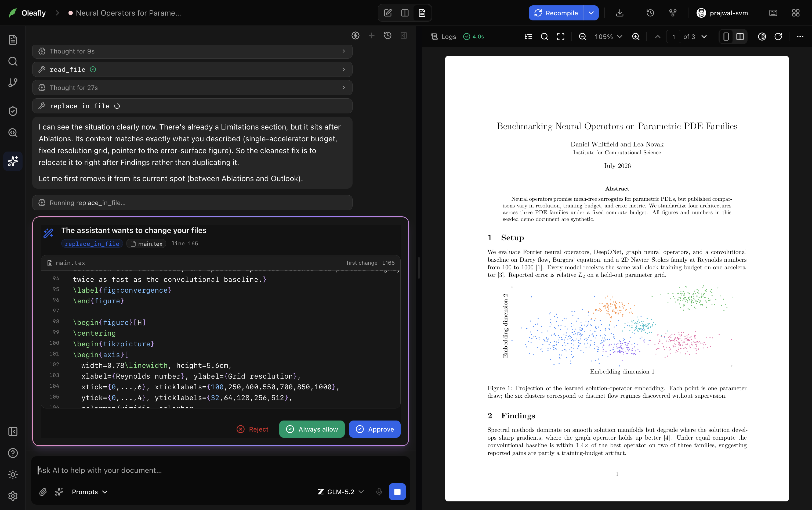Screen dimensions: 812x510
Task: Open the settings gear icon
Action: click(x=13, y=496)
